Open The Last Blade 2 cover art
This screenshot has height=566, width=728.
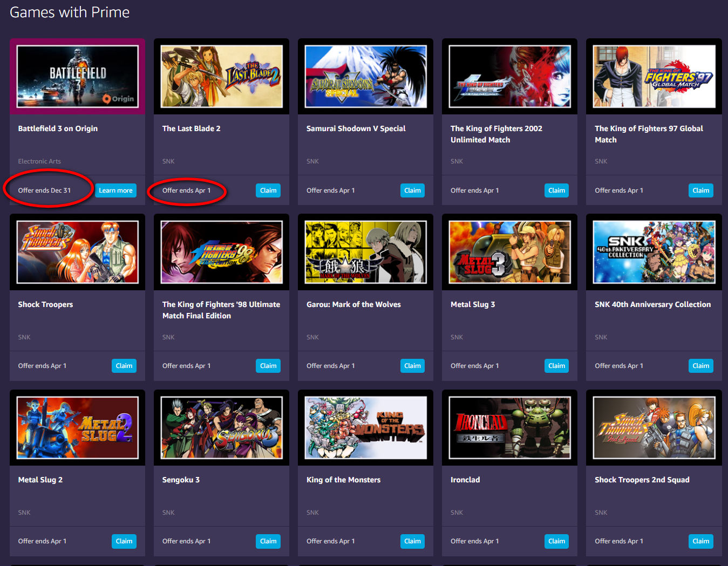(222, 77)
